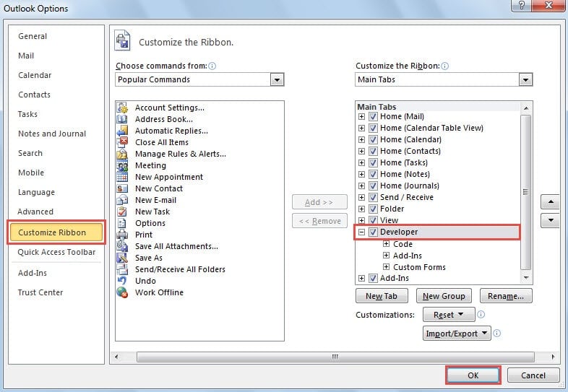Click the New Group button

pos(444,296)
